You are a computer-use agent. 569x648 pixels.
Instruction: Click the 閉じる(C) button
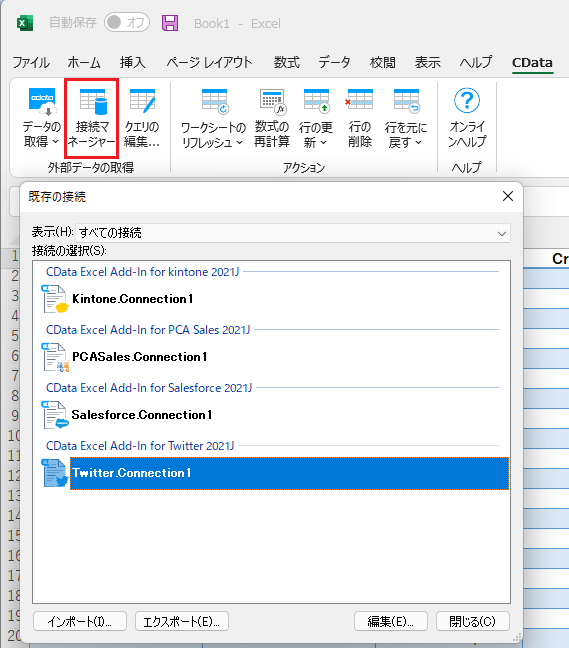point(473,621)
